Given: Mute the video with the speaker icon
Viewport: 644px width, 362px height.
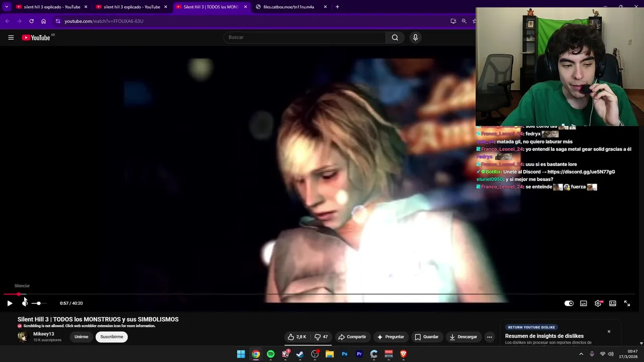Looking at the screenshot, I should point(25,303).
